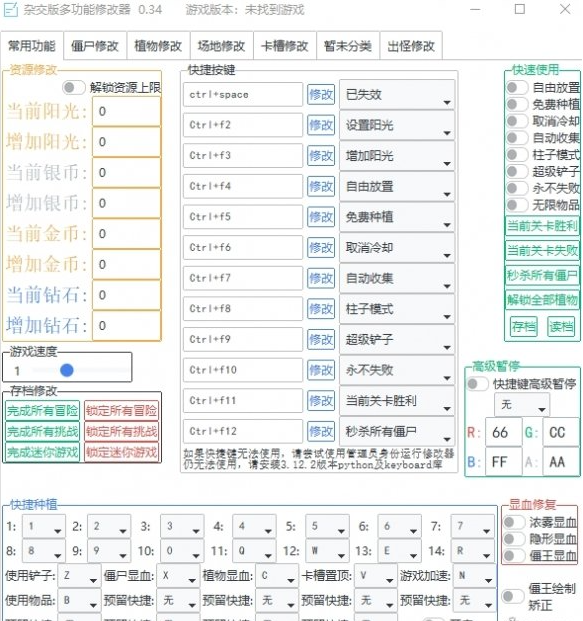Enable 超级铲子 quick toggle
This screenshot has height=621, width=583.
[x=517, y=171]
